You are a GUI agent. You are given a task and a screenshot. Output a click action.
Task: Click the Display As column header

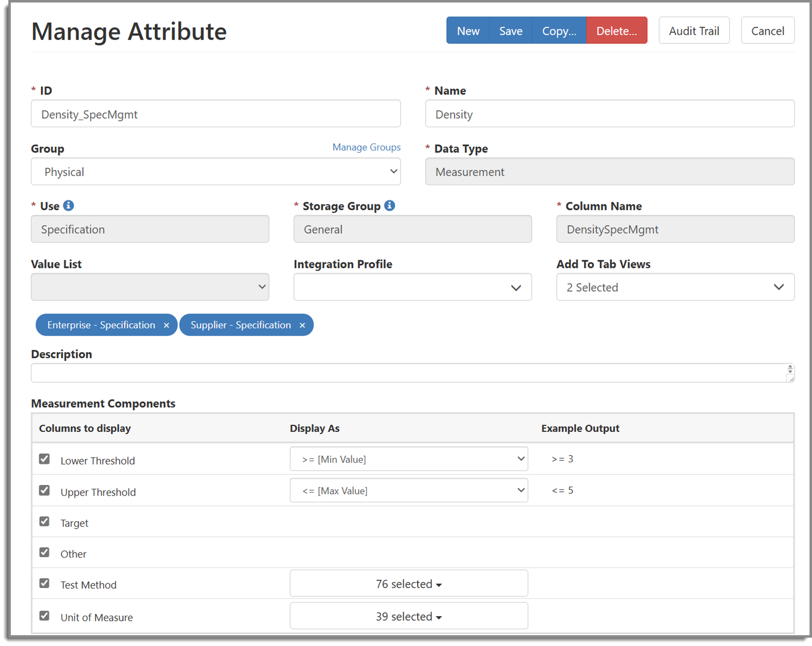(x=315, y=428)
